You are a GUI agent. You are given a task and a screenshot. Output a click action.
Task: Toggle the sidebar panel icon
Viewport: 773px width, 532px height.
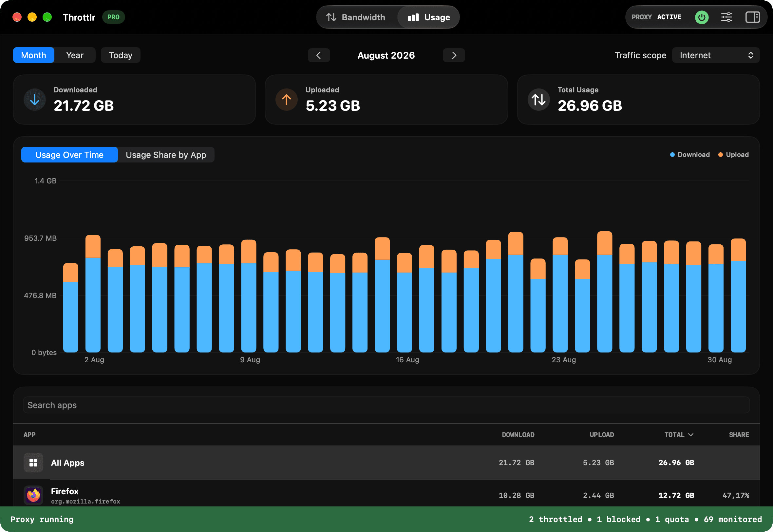point(752,17)
